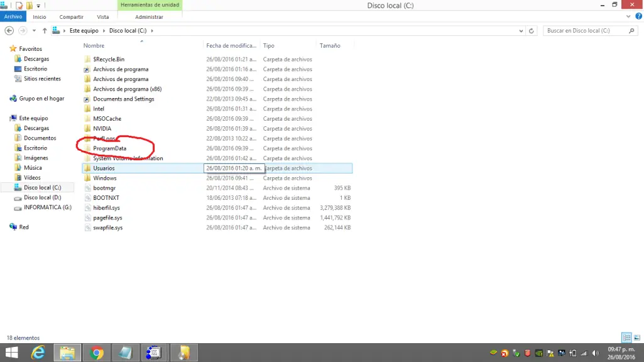Create new folder via quick access toolbar icon
Viewport: 644px width, 362px height.
click(x=29, y=5)
